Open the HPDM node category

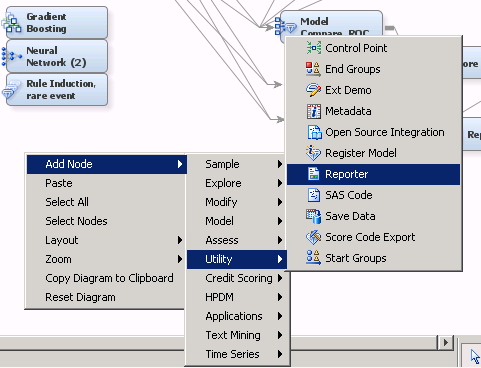pos(237,297)
